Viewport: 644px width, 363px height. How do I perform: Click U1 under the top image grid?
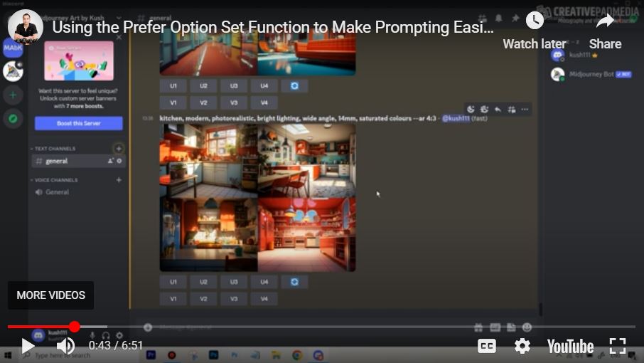173,86
